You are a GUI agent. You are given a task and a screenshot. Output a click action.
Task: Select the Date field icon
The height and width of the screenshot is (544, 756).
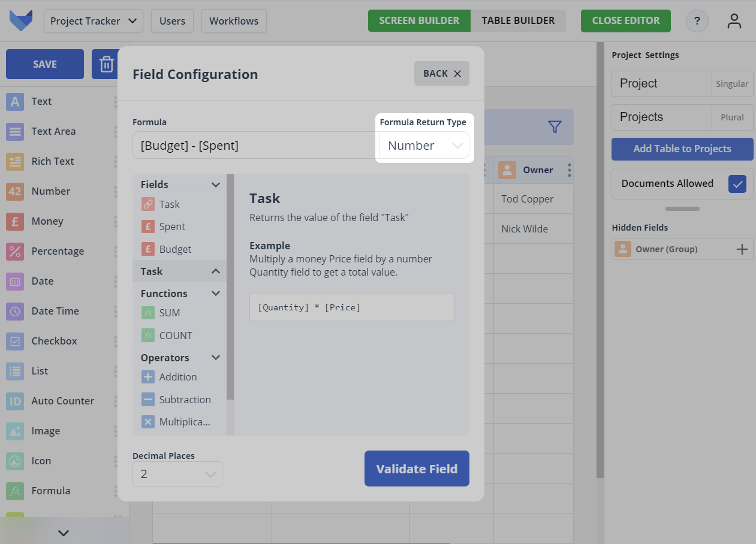pyautogui.click(x=15, y=281)
